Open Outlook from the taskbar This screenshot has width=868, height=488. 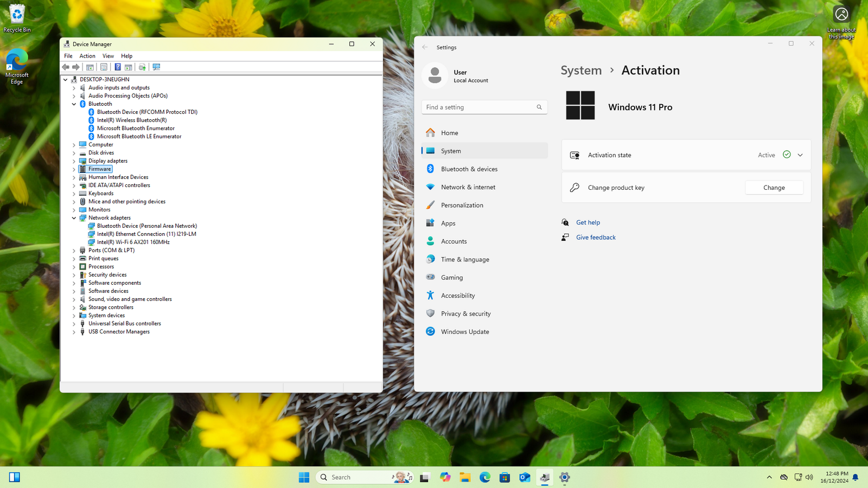[x=525, y=477]
